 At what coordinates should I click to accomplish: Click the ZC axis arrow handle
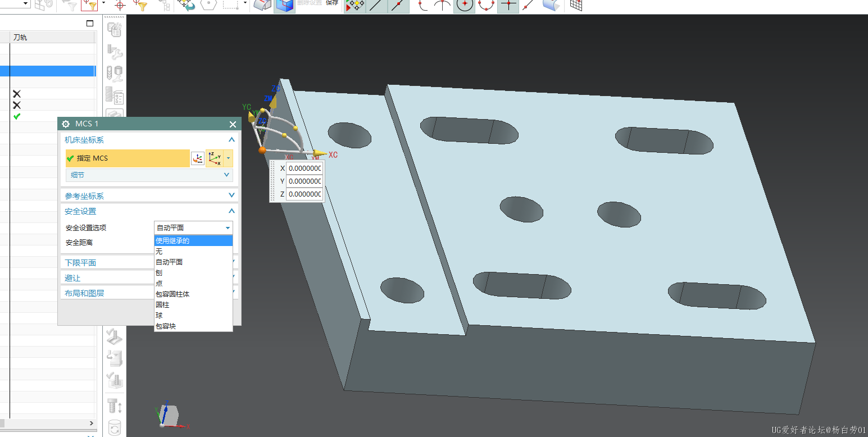click(x=272, y=102)
